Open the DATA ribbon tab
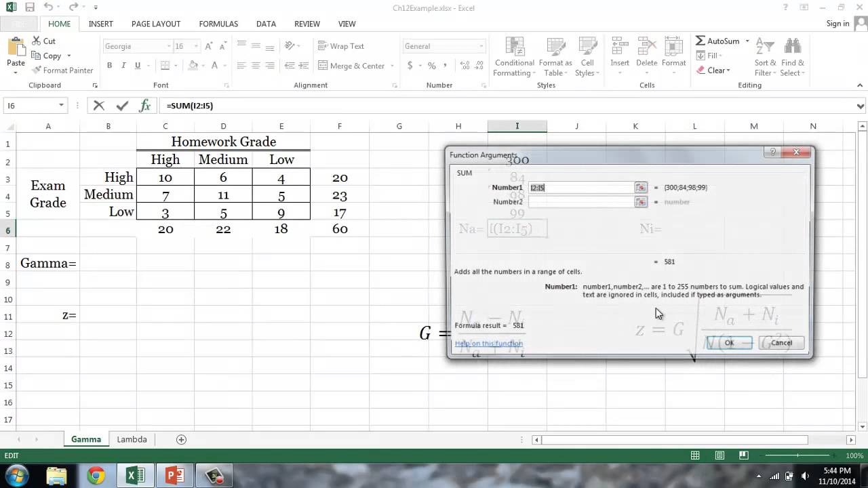Viewport: 868px width, 488px height. (x=266, y=24)
